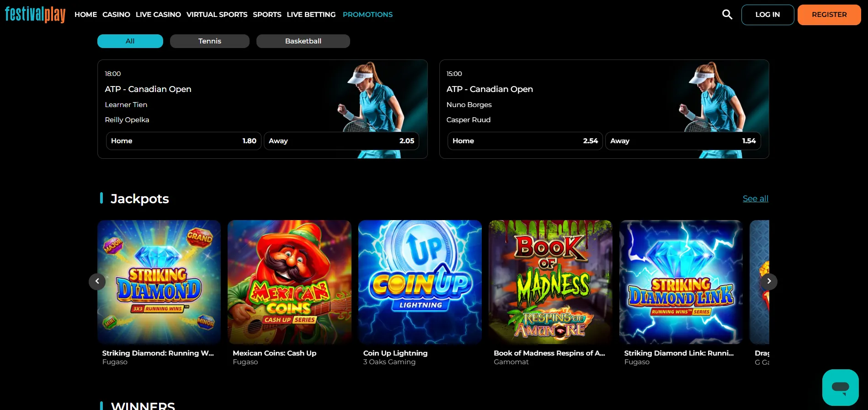Screen dimensions: 868x410
Task: Open the PROMOTIONS page
Action: click(x=367, y=15)
